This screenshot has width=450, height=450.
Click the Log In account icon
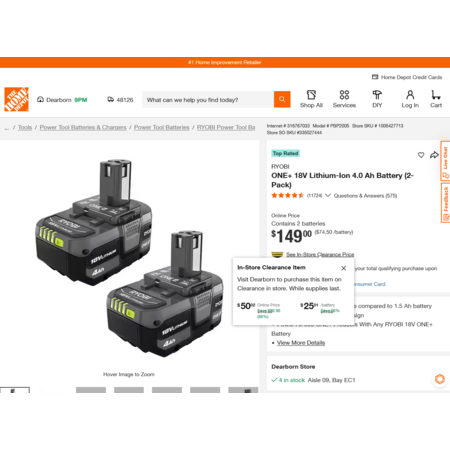410,99
